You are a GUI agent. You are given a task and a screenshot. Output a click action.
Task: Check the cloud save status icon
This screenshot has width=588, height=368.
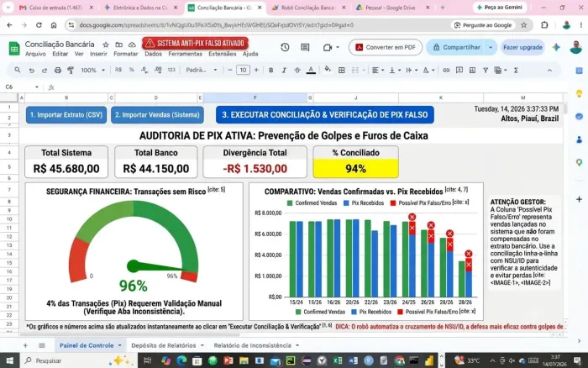132,45
